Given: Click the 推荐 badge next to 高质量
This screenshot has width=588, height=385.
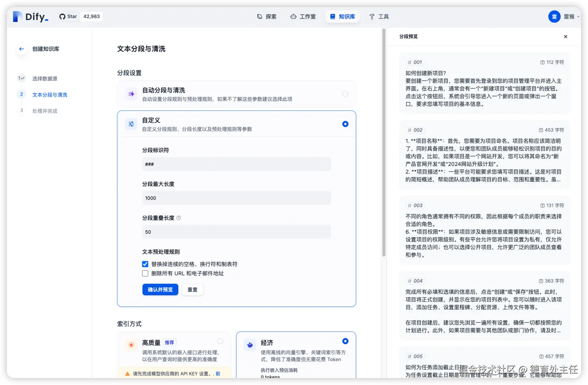Looking at the screenshot, I should pos(169,343).
